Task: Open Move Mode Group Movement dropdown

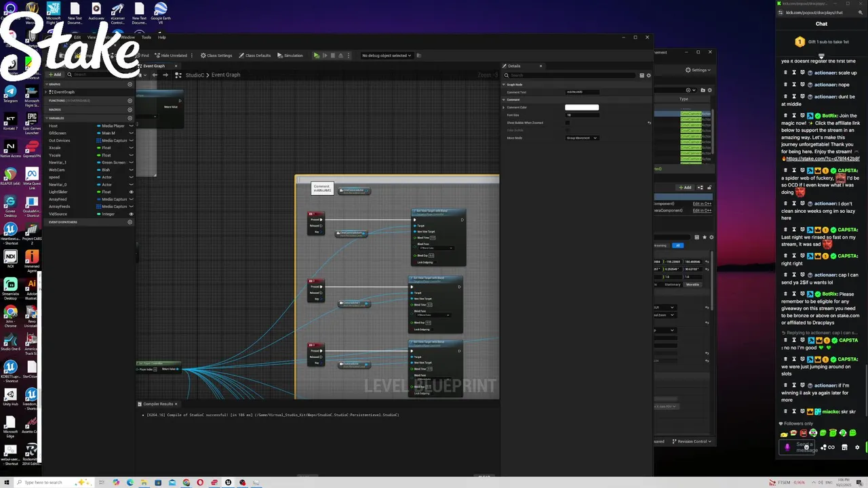Action: pyautogui.click(x=582, y=138)
